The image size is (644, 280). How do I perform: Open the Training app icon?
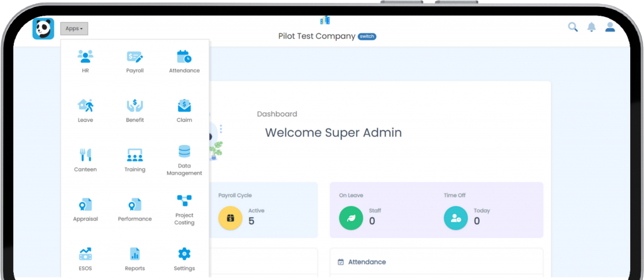[135, 155]
